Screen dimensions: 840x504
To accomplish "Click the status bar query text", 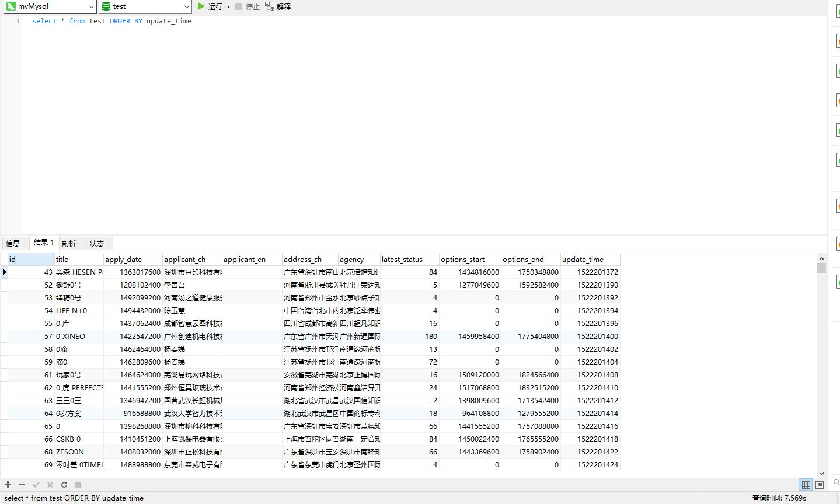I will 74,498.
